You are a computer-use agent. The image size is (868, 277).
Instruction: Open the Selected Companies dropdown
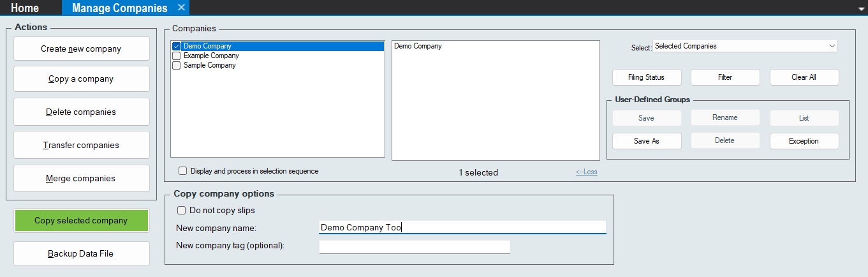click(744, 47)
